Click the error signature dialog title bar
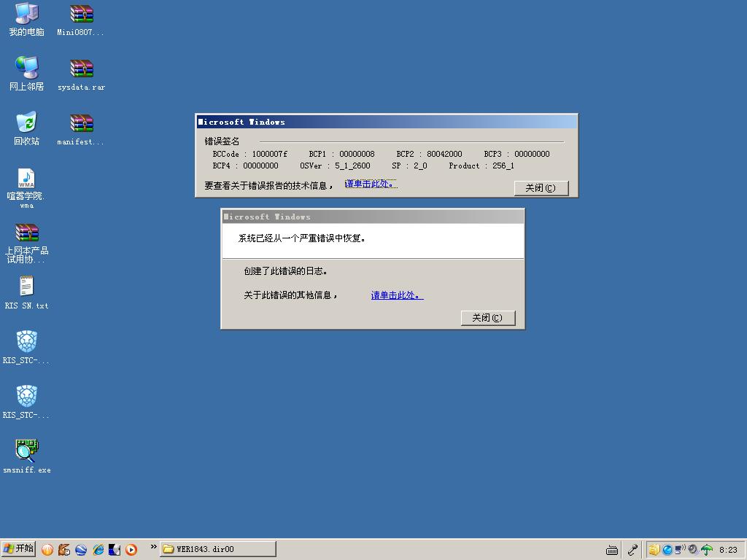 (x=387, y=122)
